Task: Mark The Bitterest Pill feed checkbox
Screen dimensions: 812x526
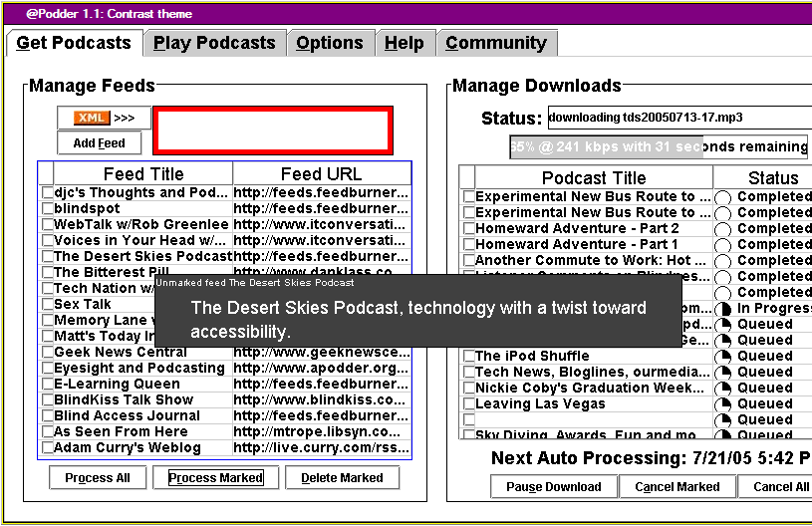Action: (48, 273)
